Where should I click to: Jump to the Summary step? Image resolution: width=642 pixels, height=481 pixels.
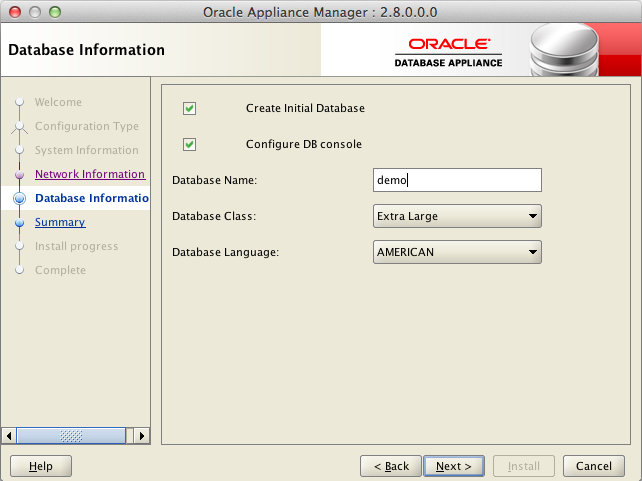coord(60,222)
